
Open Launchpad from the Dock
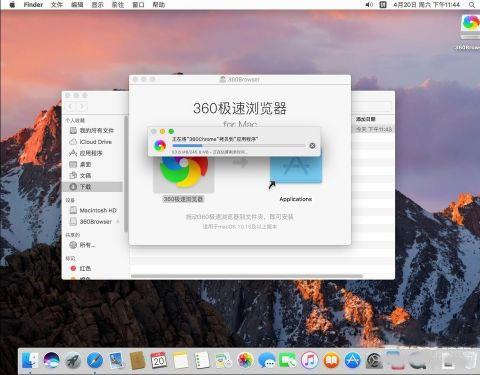pyautogui.click(x=73, y=361)
